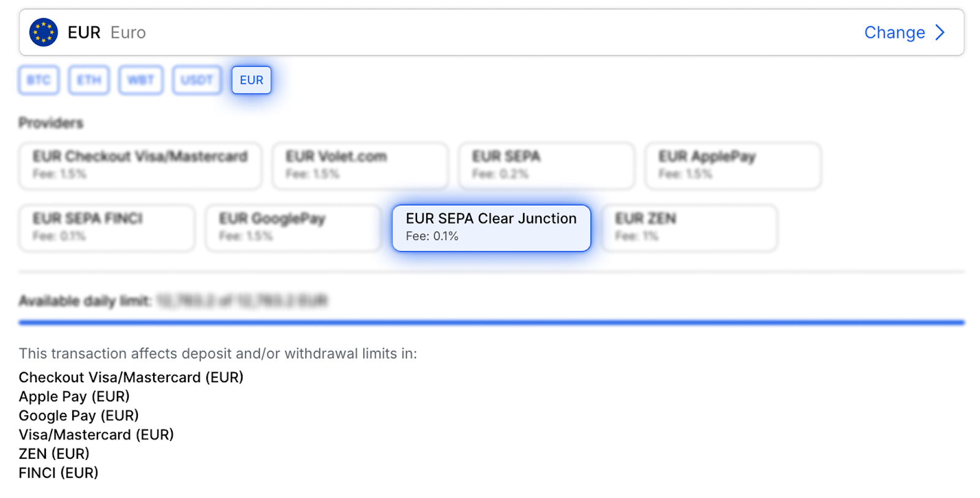Viewport: 980px width, 498px height.
Task: Select the EUR Volet.com provider
Action: pyautogui.click(x=360, y=165)
